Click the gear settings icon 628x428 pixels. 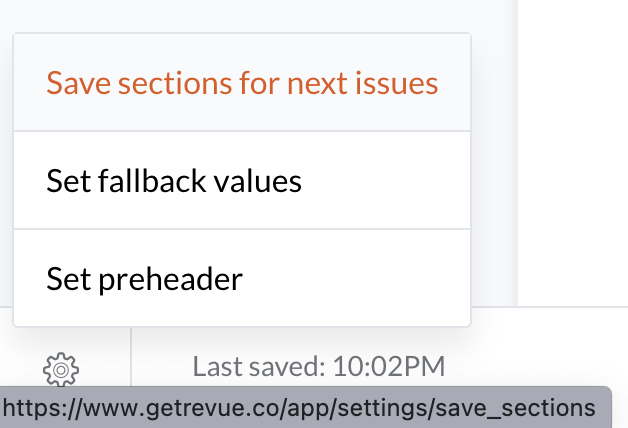point(61,370)
